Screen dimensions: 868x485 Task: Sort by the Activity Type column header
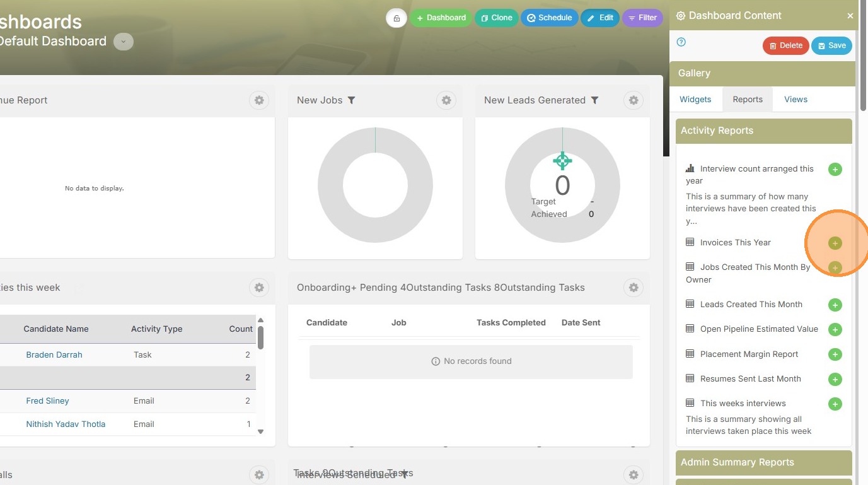(x=157, y=329)
